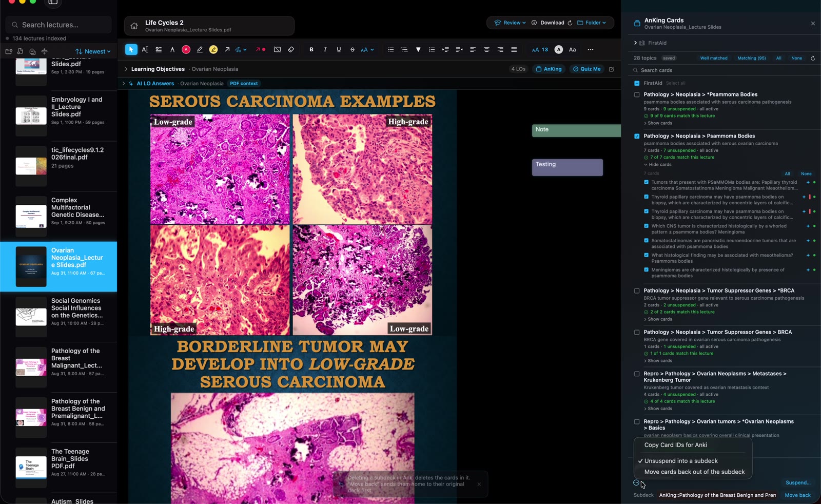Change the Newest sort order dropdown
Image resolution: width=821 pixels, height=504 pixels.
coord(93,51)
